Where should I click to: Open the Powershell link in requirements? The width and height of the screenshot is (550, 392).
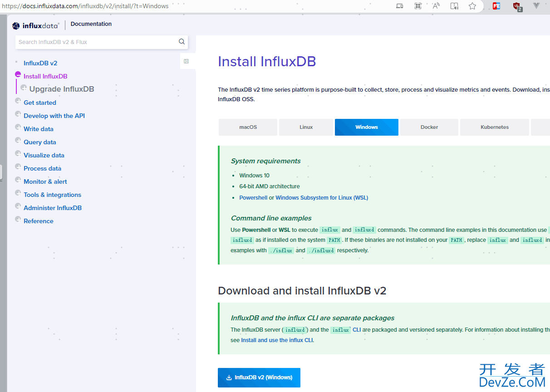point(253,198)
